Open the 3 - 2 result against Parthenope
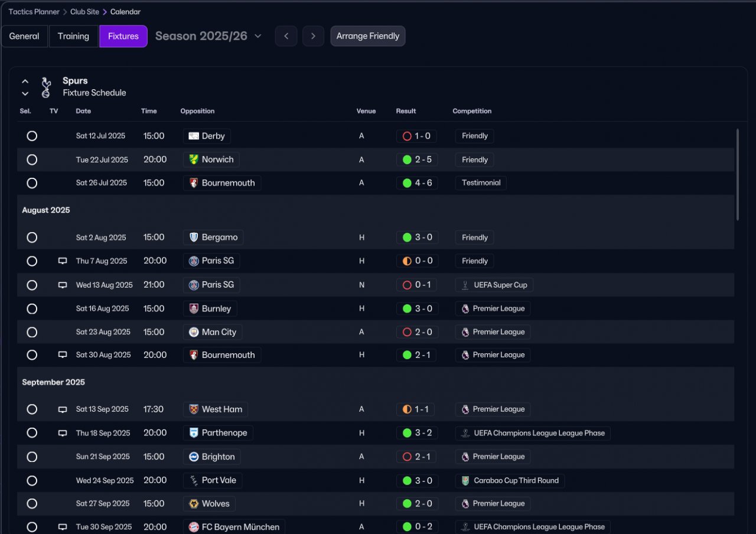The height and width of the screenshot is (534, 756). pyautogui.click(x=417, y=433)
